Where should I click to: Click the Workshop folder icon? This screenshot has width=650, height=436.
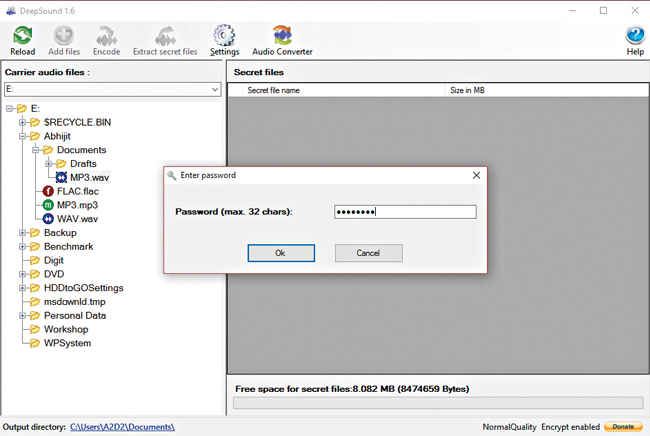tap(35, 329)
